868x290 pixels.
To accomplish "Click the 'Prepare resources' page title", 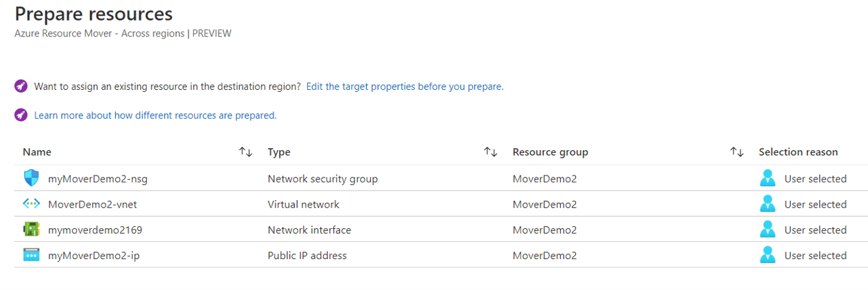I will click(93, 14).
